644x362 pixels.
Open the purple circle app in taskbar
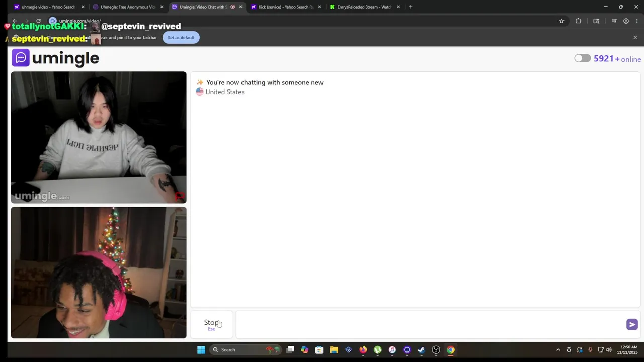pos(407,350)
